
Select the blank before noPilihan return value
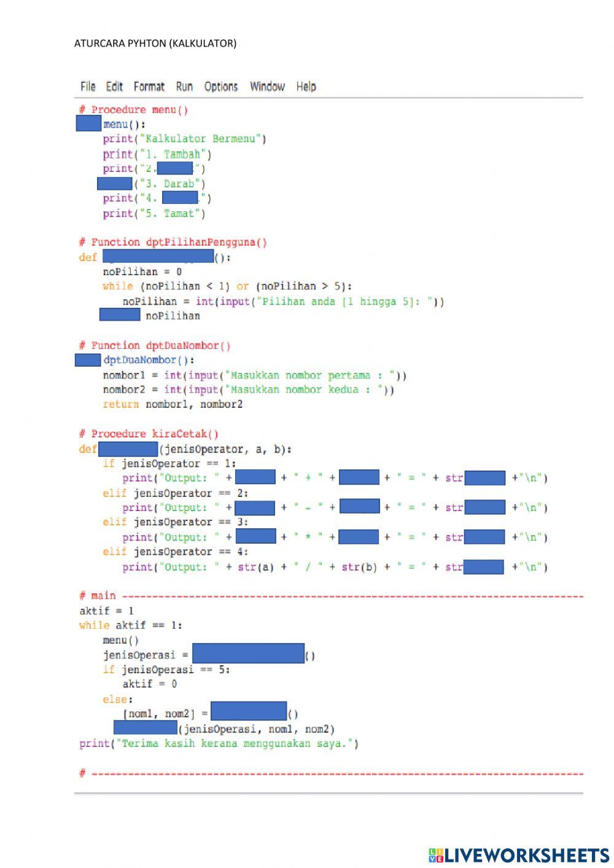point(120,315)
